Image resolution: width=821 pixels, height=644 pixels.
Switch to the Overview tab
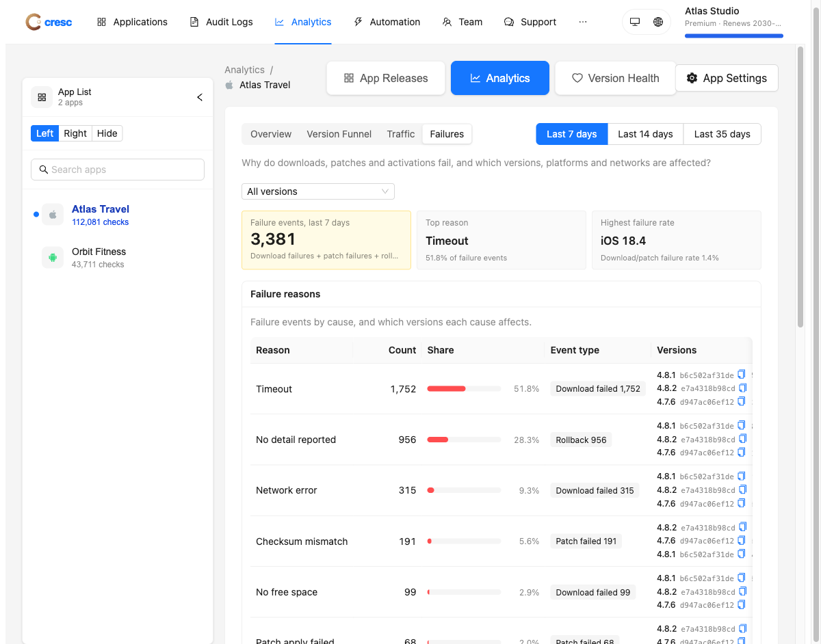coord(271,134)
